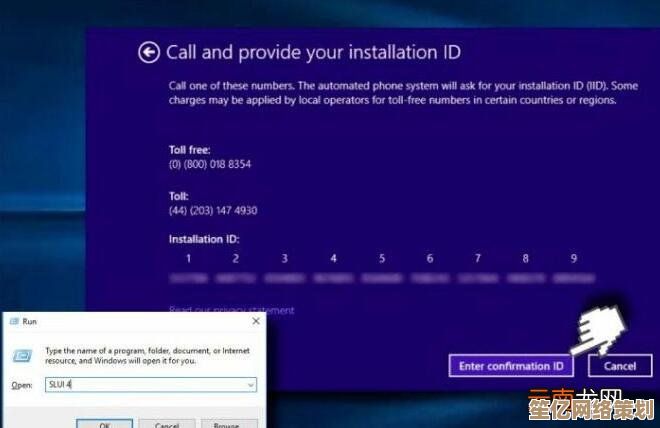Click installation ID block under column 5
660x428 pixels.
coord(381,277)
